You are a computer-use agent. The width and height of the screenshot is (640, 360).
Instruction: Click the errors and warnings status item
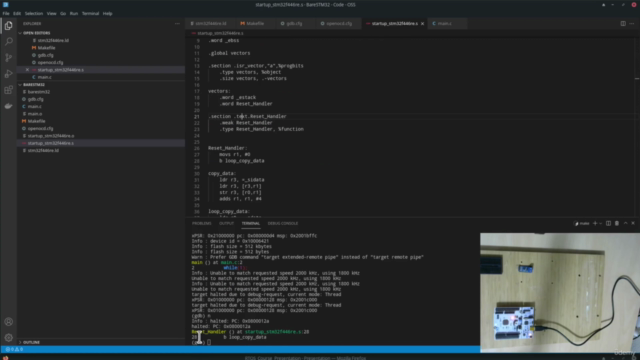point(14,349)
